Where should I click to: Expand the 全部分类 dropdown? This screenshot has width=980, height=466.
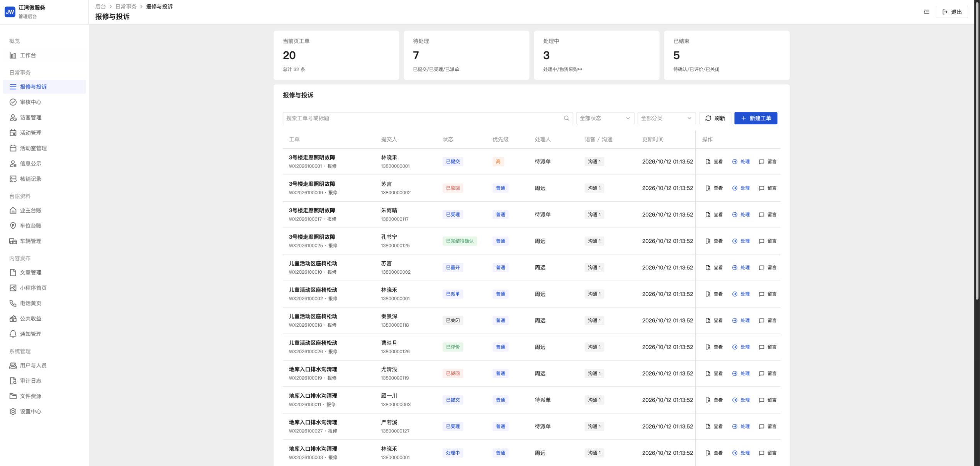tap(666, 118)
